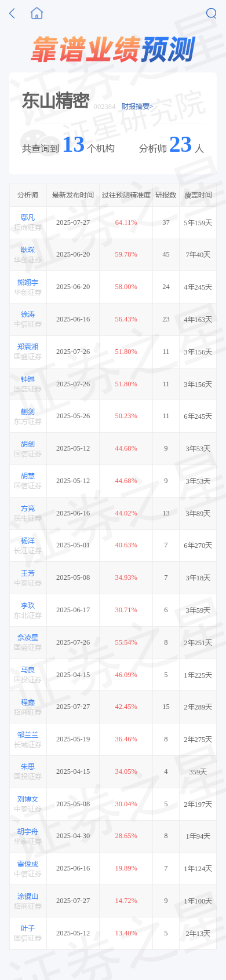Screen dimensions: 226x980
Task: Open analyst 熊翊宇 profile
Action: 28,282
